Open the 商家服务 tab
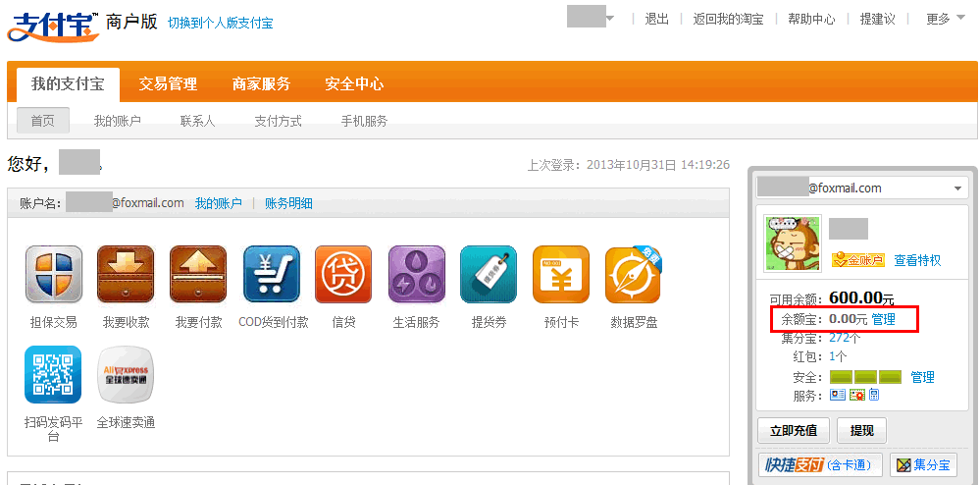Viewport: 980px width, 485px height. [x=261, y=83]
